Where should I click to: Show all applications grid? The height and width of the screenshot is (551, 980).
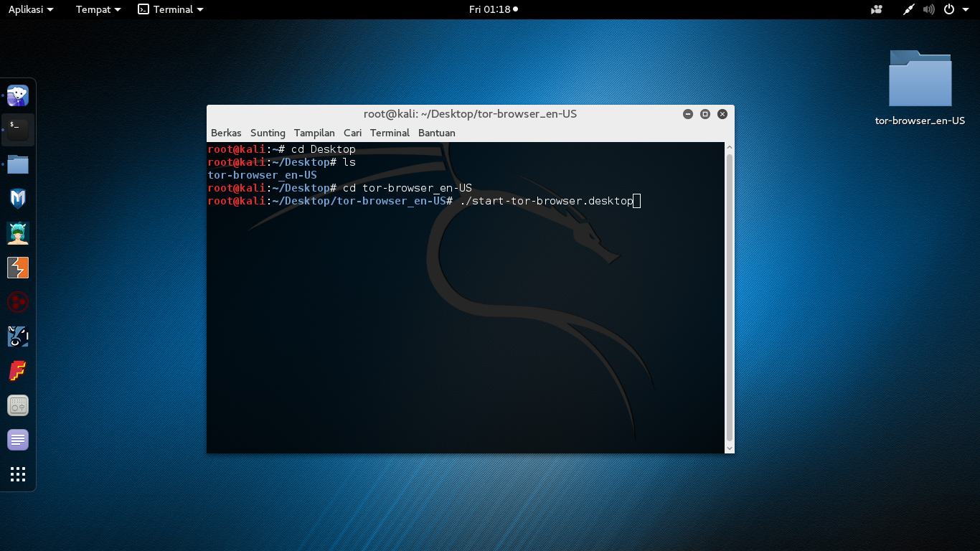(18, 474)
